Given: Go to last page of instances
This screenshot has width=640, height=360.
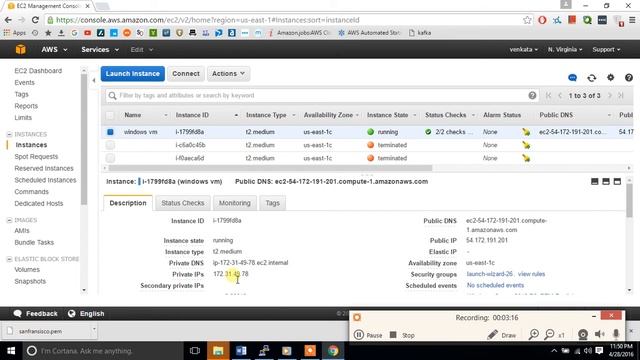Looking at the screenshot, I should [621, 96].
